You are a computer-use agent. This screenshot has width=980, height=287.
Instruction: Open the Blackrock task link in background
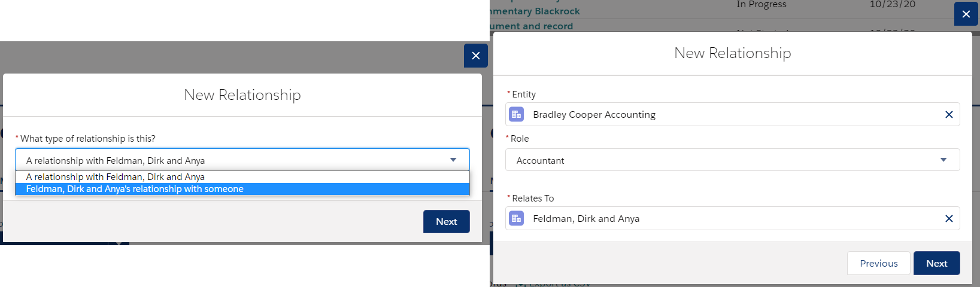click(x=535, y=11)
